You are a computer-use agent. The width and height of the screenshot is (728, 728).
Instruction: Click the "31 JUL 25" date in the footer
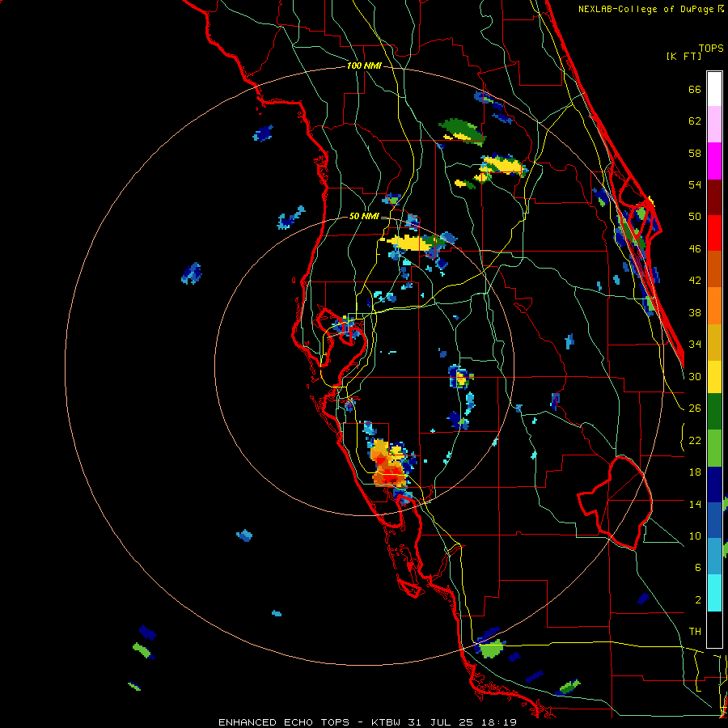point(440,722)
